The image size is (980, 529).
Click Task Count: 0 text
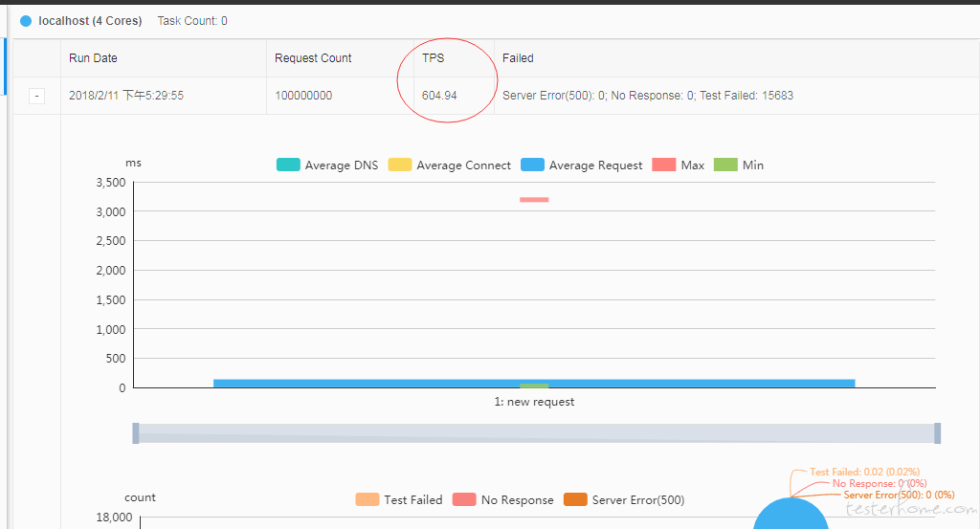click(192, 21)
